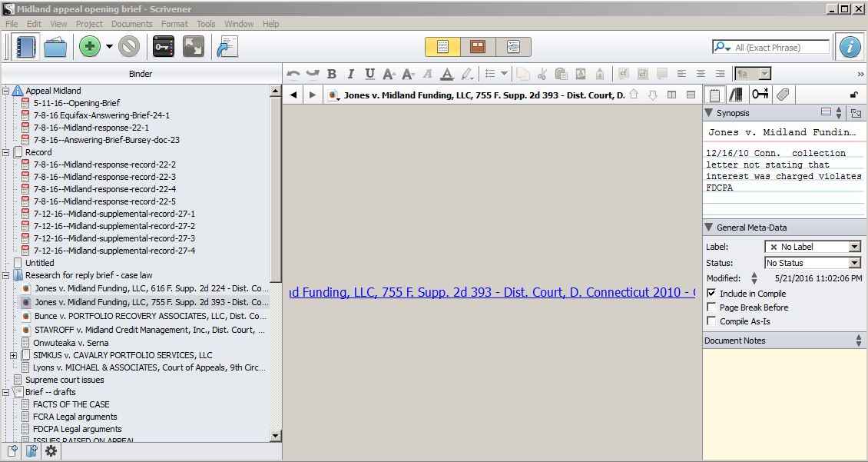Click the Paste clipboard icon

561,74
